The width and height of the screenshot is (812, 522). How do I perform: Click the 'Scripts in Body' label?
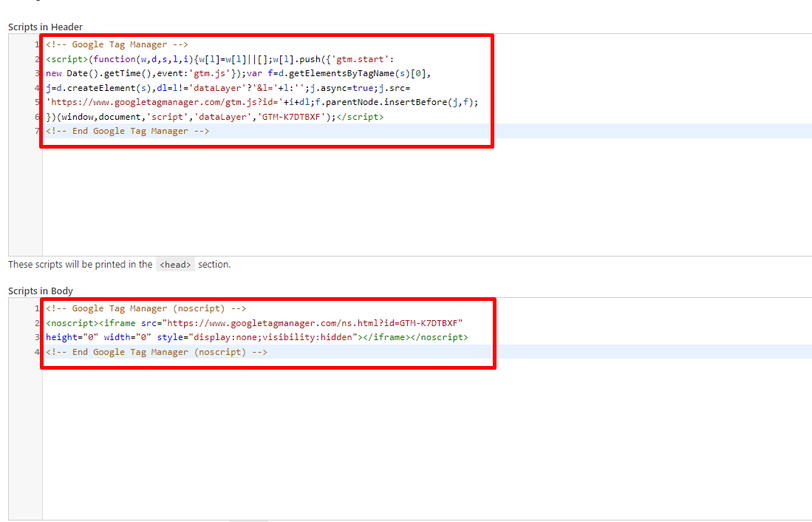[41, 291]
